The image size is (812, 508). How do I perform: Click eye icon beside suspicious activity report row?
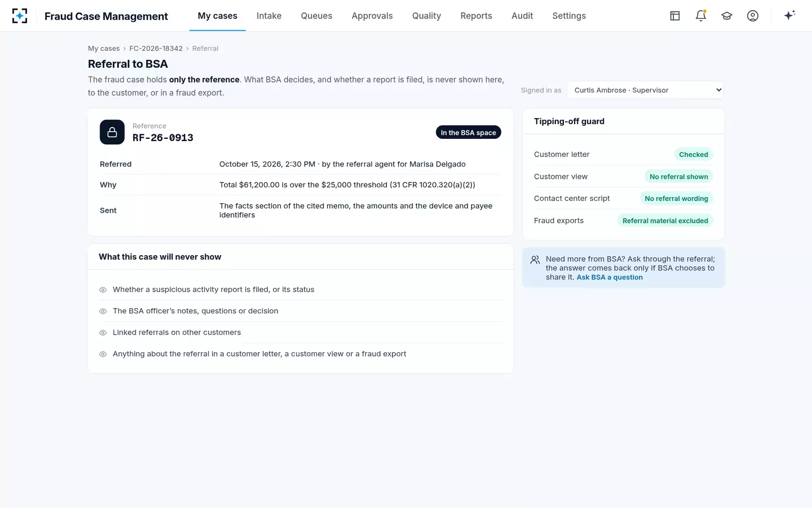tap(103, 290)
